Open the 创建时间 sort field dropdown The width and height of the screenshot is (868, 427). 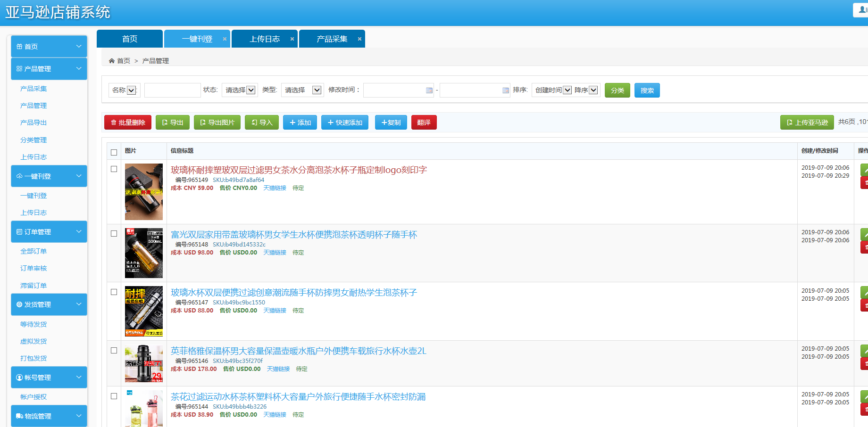552,90
